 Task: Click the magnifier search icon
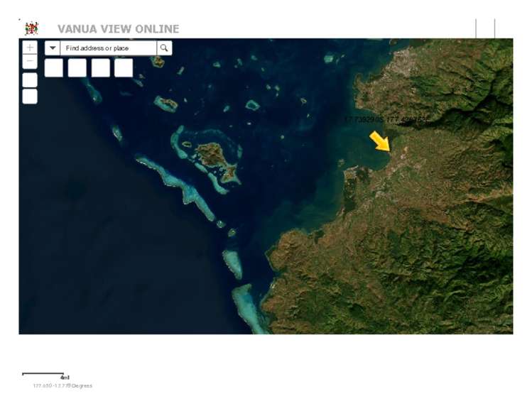tap(164, 48)
